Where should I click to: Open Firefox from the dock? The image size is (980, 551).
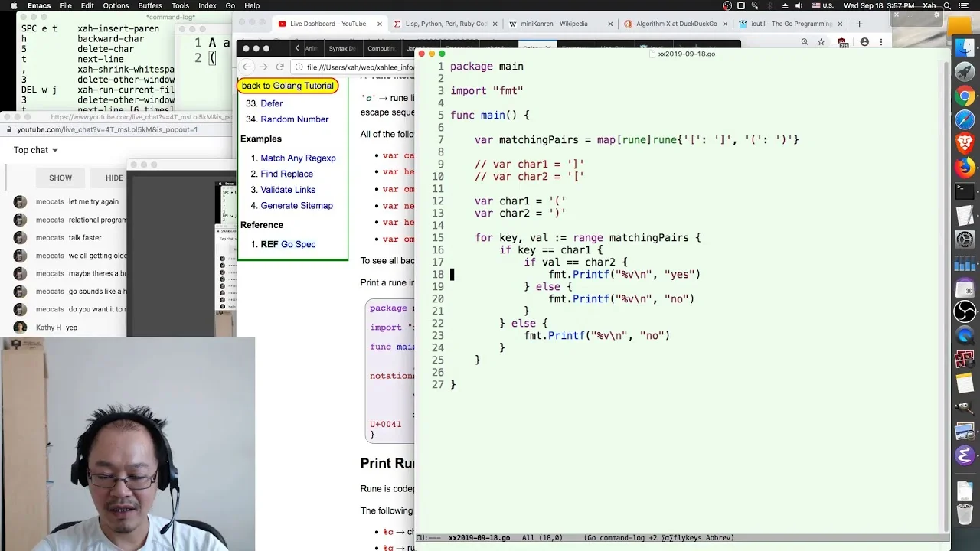tap(965, 167)
